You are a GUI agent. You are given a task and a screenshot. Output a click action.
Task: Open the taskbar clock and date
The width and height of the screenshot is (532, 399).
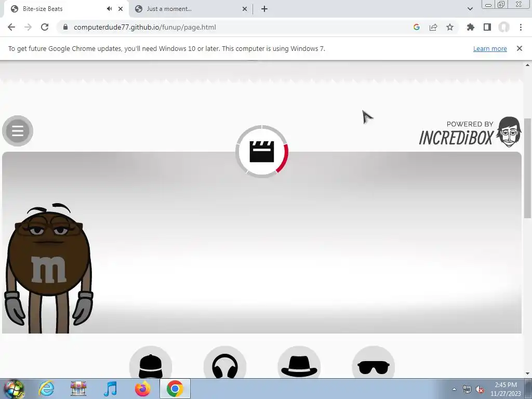[x=506, y=389]
